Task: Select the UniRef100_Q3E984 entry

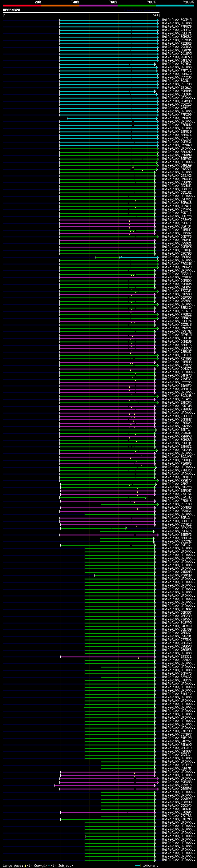Action: click(177, 94)
